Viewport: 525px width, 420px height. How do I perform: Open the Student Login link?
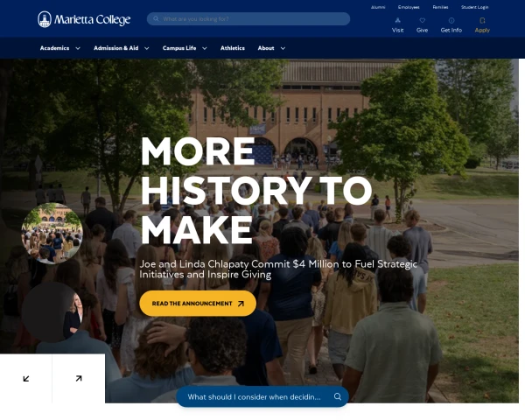474,7
